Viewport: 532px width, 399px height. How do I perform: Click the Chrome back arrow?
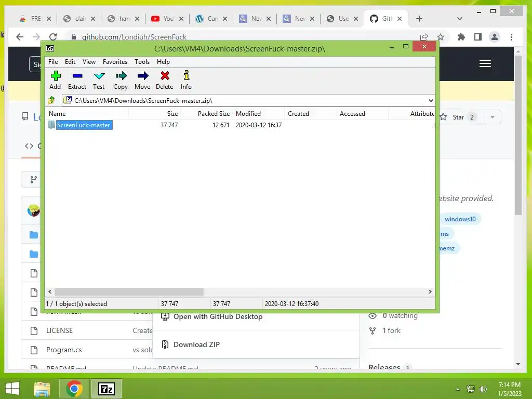pyautogui.click(x=20, y=37)
